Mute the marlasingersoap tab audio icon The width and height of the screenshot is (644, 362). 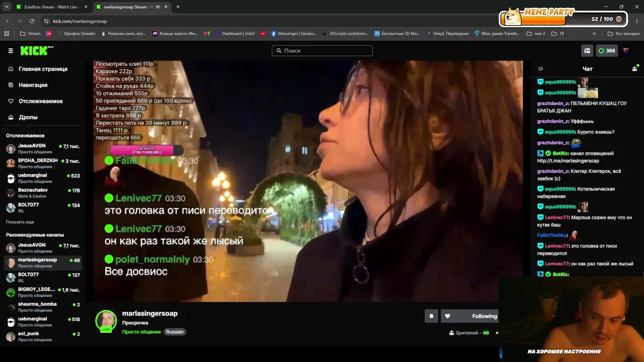[x=157, y=7]
